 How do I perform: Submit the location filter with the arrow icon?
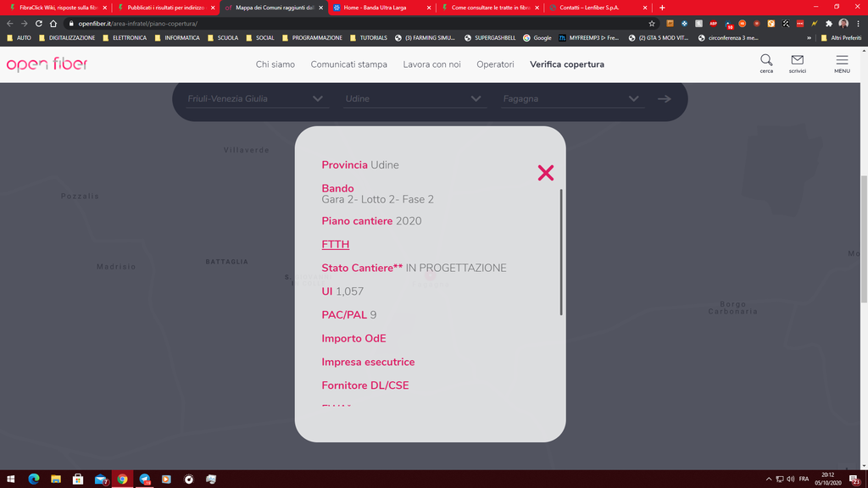pyautogui.click(x=665, y=99)
